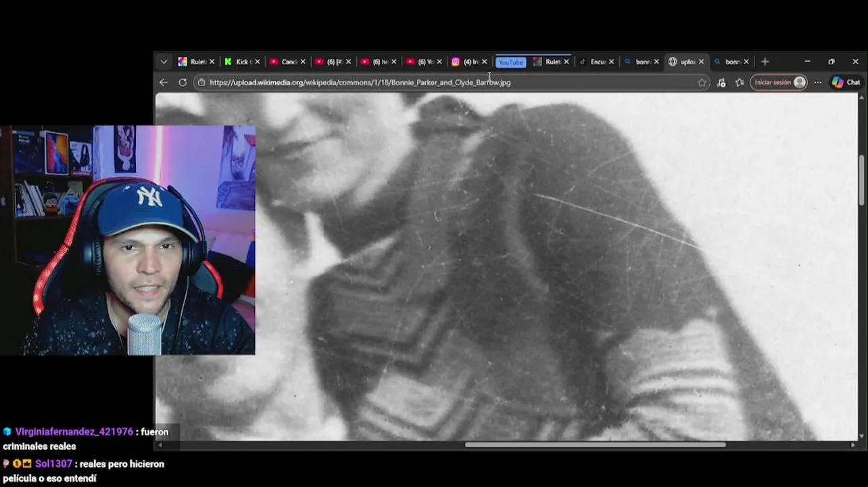
Task: Click username Virginiafernandez_421976 in chat
Action: 74,432
